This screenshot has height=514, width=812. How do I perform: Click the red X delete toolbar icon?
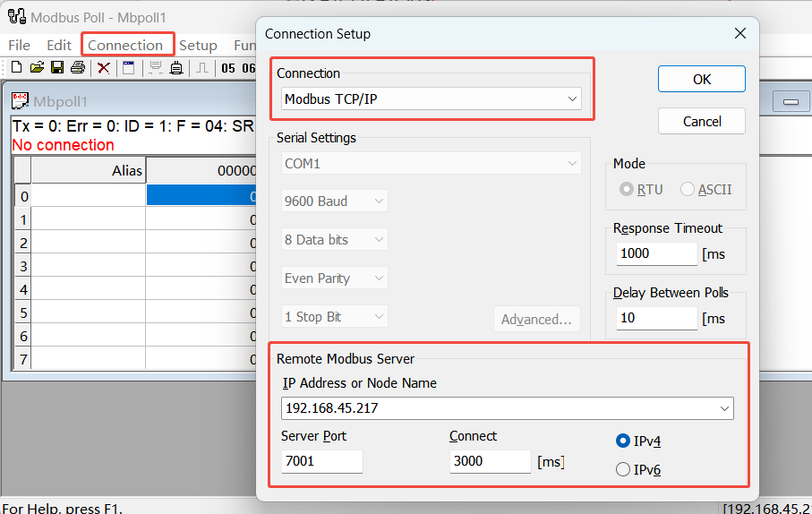(x=104, y=68)
